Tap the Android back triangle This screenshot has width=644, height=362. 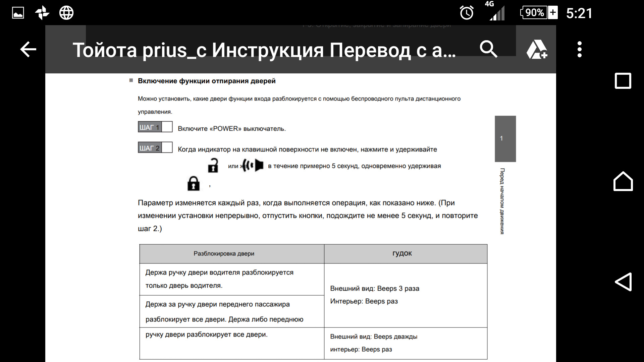point(623,282)
